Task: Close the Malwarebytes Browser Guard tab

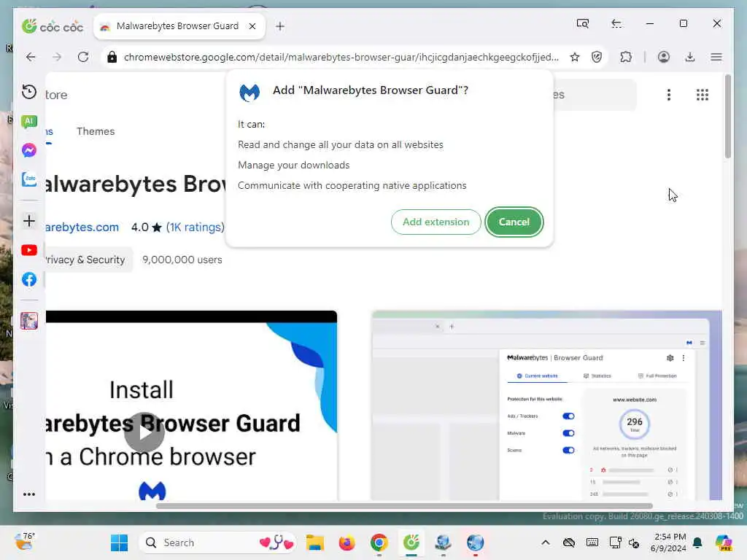Action: pos(252,26)
